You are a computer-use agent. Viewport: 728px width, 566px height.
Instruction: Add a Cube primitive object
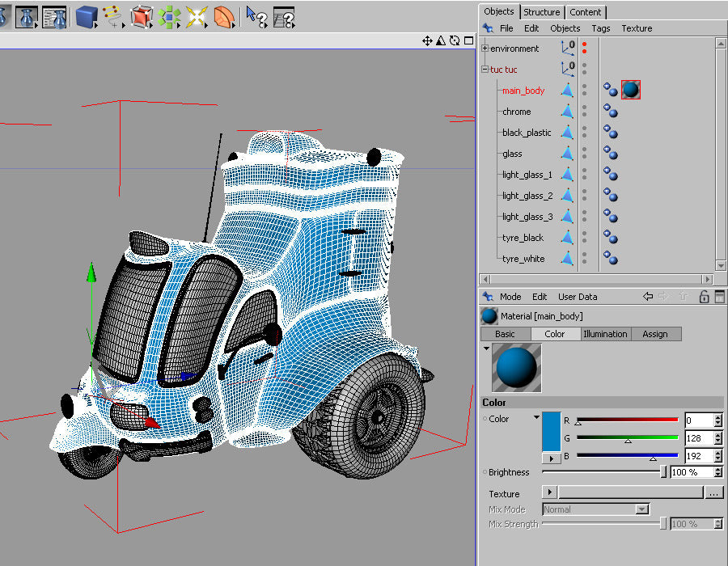(85, 17)
